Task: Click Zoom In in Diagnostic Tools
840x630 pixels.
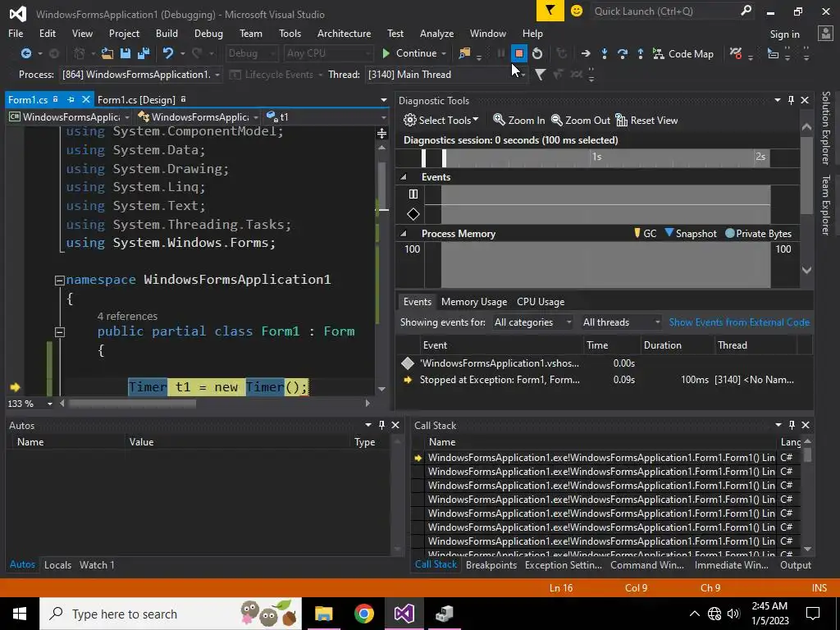Action: click(518, 120)
